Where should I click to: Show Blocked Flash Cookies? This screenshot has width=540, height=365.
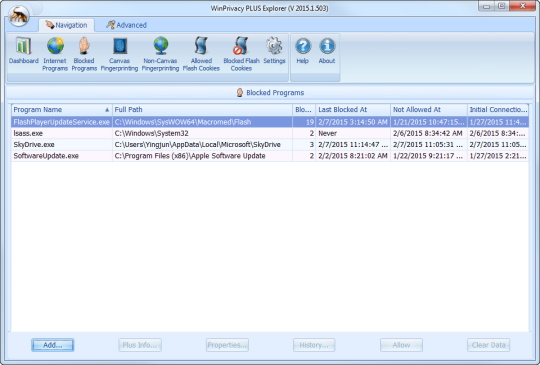pos(241,54)
